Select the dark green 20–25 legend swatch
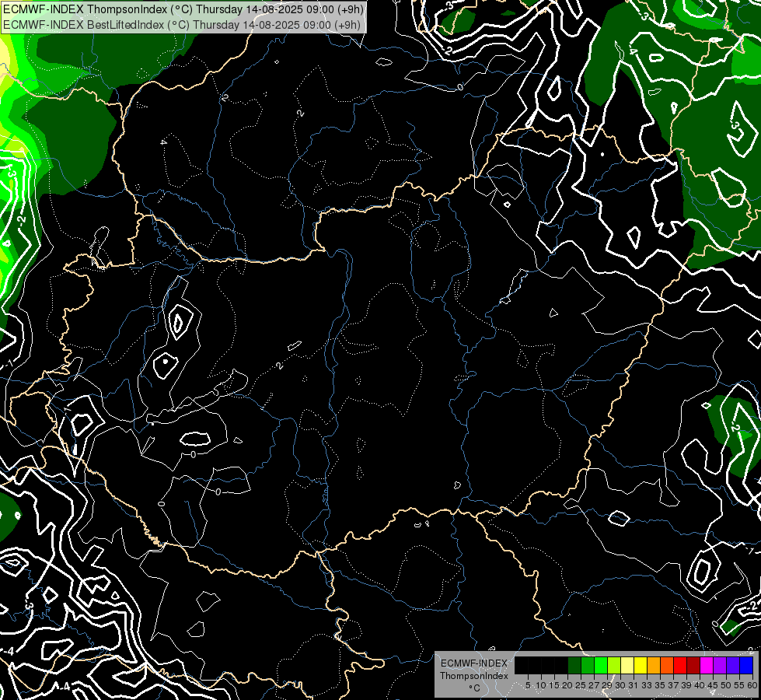The width and height of the screenshot is (761, 700). (x=574, y=665)
